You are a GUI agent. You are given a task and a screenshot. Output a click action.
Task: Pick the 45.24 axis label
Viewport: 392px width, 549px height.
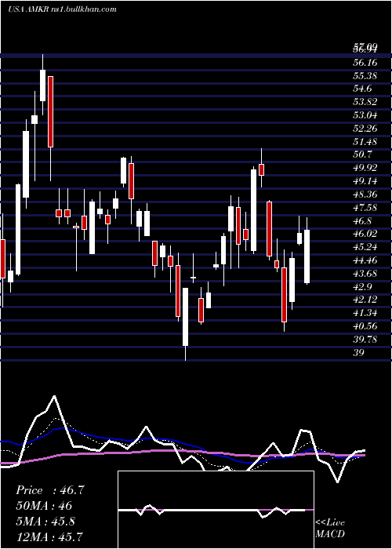pos(365,247)
